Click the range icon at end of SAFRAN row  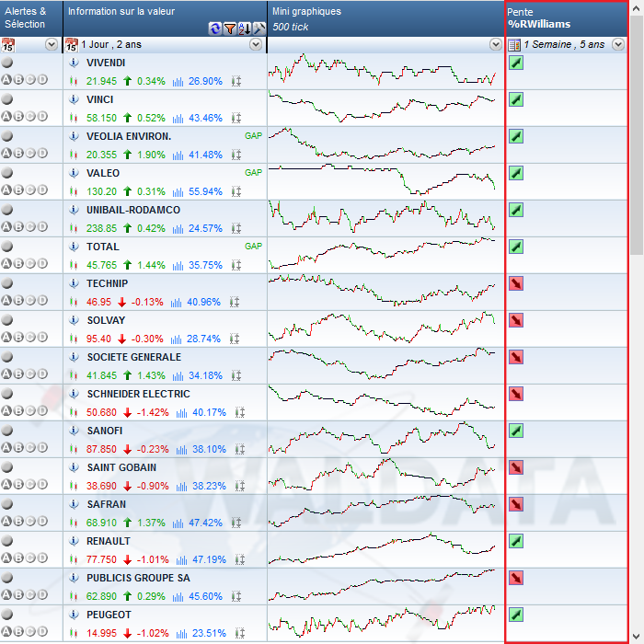pos(236,523)
